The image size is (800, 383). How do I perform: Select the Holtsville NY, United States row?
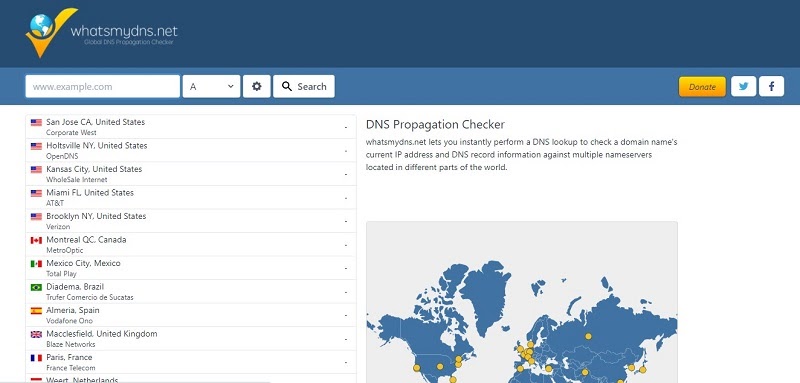tap(191, 150)
